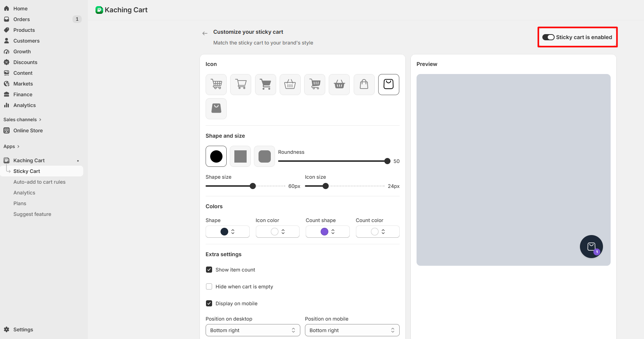The width and height of the screenshot is (644, 339).
Task: Uncheck Show item count
Action: point(209,270)
